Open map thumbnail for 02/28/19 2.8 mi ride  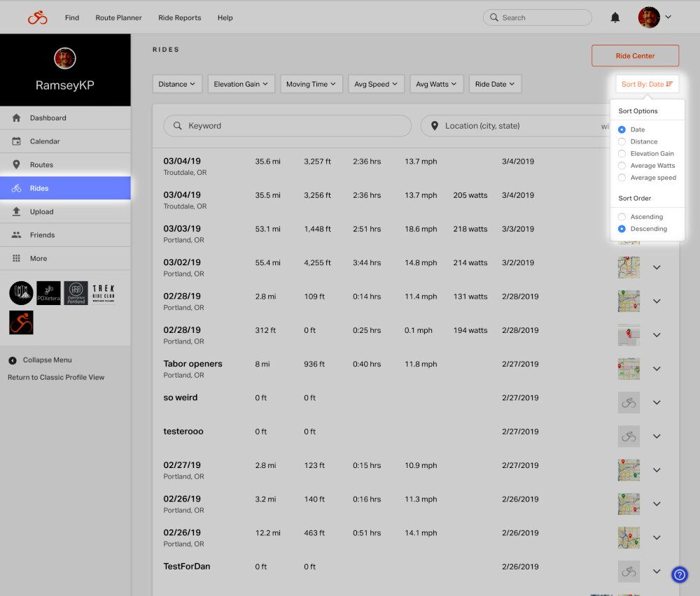[x=629, y=301]
